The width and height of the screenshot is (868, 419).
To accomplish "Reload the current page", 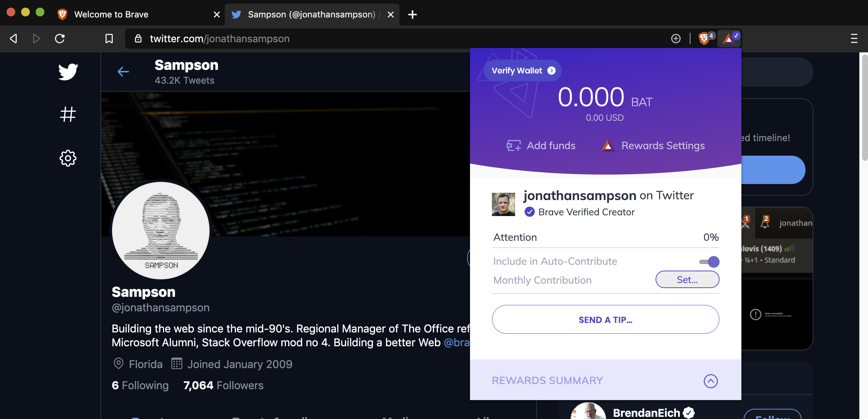I will (x=60, y=39).
